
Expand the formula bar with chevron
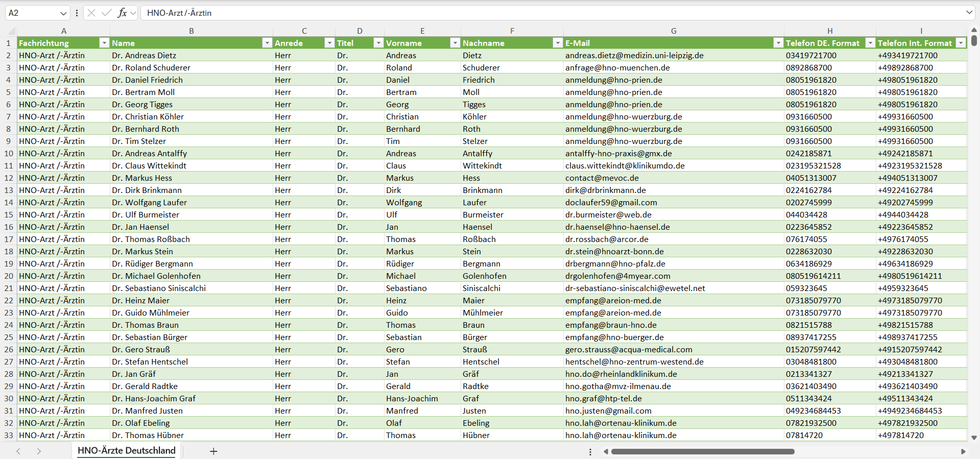pyautogui.click(x=969, y=12)
